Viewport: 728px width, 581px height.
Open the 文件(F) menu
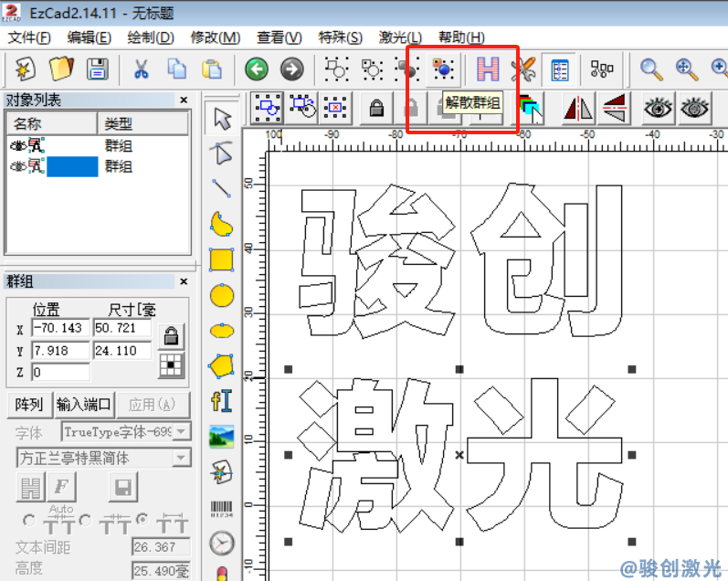(29, 37)
